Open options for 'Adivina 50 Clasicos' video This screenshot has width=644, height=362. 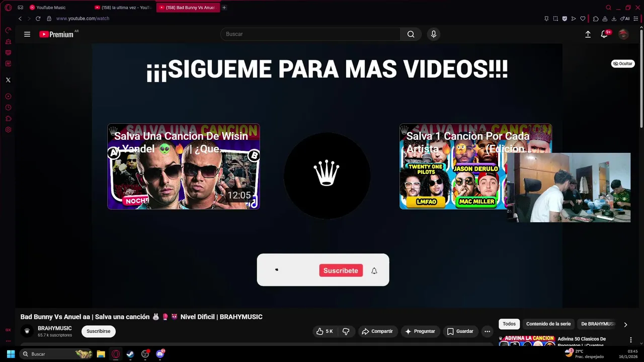[630, 340]
